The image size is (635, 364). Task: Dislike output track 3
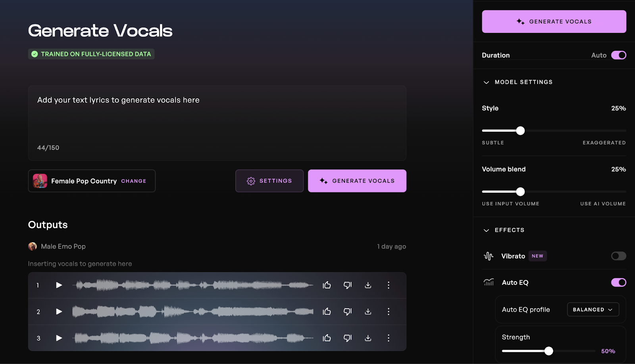click(x=347, y=338)
